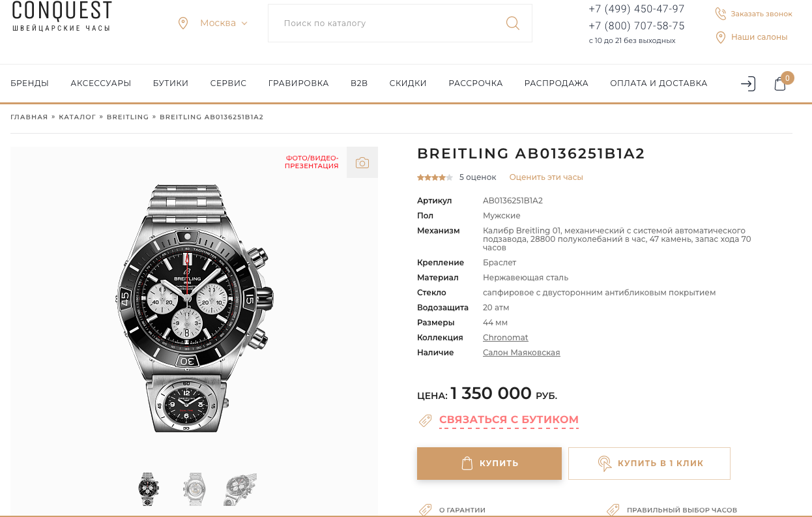Open the shopping bag cart icon

[x=780, y=83]
